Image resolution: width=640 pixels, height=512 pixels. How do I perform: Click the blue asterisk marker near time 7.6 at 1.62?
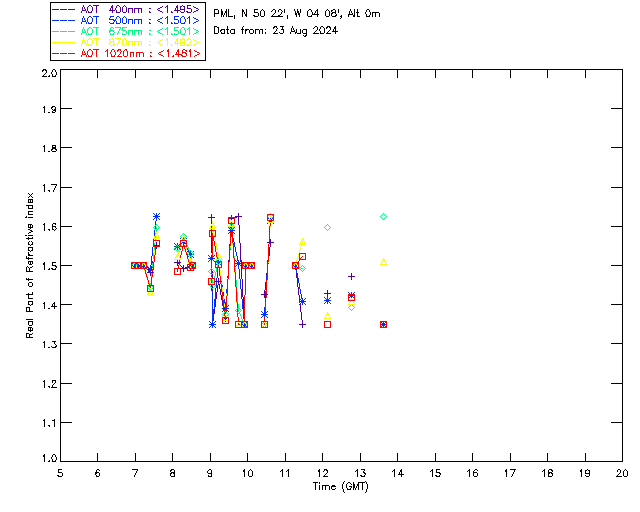[156, 216]
